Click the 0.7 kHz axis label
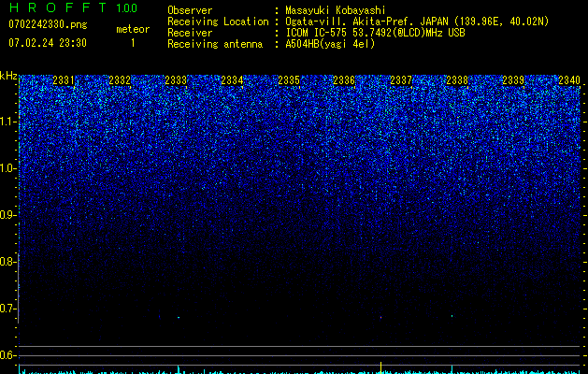The width and height of the screenshot is (588, 374). (8, 309)
